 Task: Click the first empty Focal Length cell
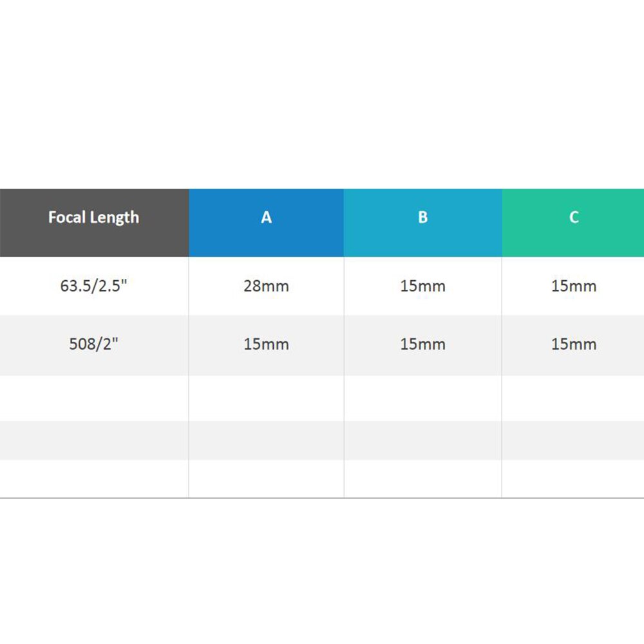point(94,398)
